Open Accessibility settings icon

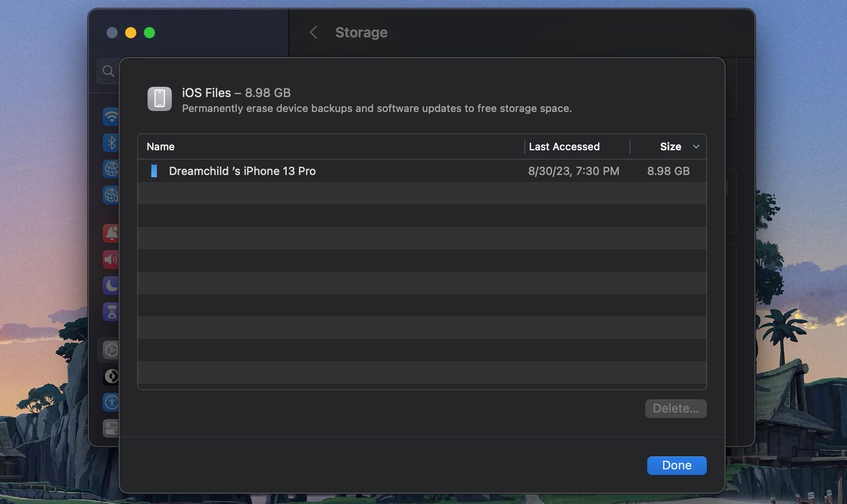tap(111, 402)
